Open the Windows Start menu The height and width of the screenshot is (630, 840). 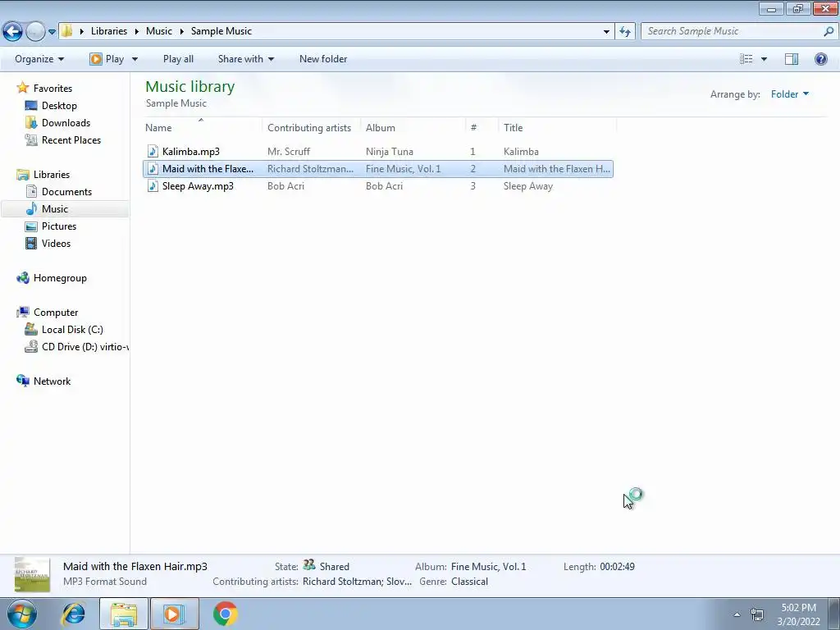pos(21,614)
